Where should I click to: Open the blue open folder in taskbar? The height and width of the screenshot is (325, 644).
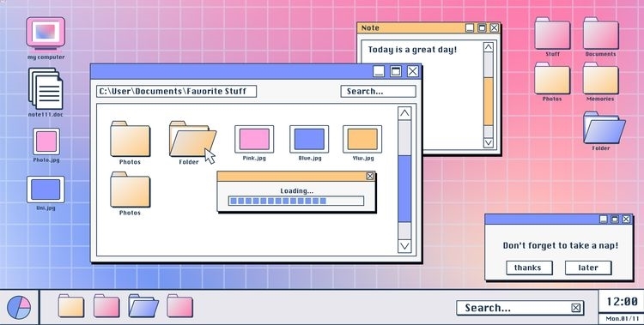click(x=143, y=306)
